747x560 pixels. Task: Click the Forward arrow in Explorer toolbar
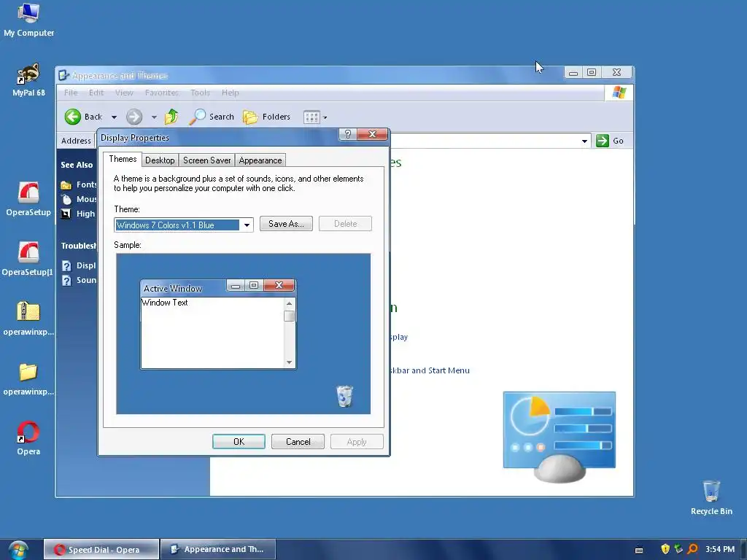point(134,117)
